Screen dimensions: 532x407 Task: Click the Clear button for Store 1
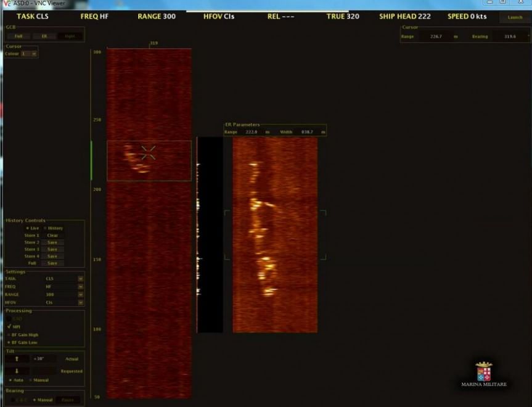pyautogui.click(x=52, y=236)
